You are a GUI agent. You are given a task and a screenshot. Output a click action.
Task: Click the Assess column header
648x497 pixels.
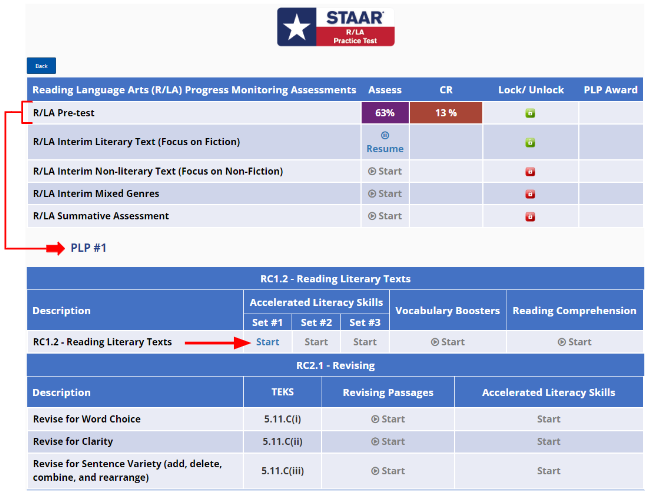(385, 90)
